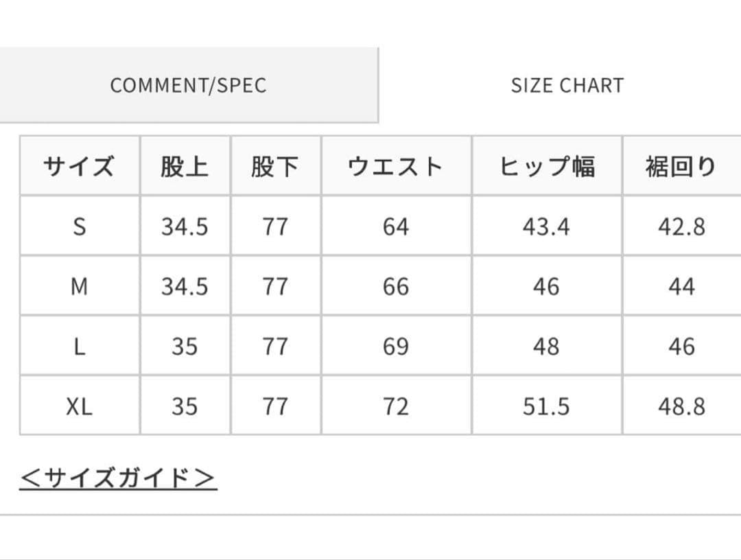Click the inseam value 77 for size L
This screenshot has width=741, height=560.
(x=275, y=346)
